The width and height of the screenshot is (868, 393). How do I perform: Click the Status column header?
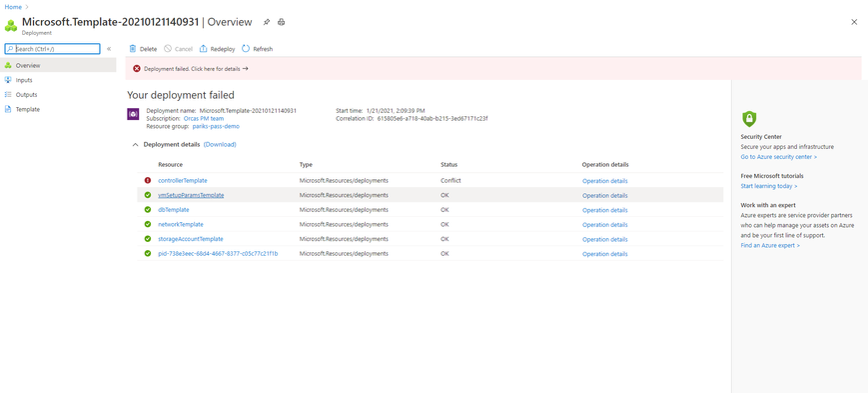[x=448, y=165]
